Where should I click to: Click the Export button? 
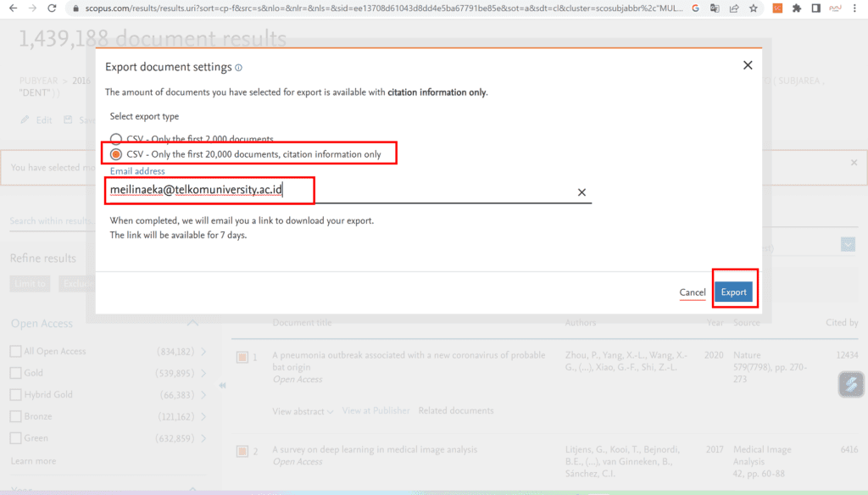734,291
